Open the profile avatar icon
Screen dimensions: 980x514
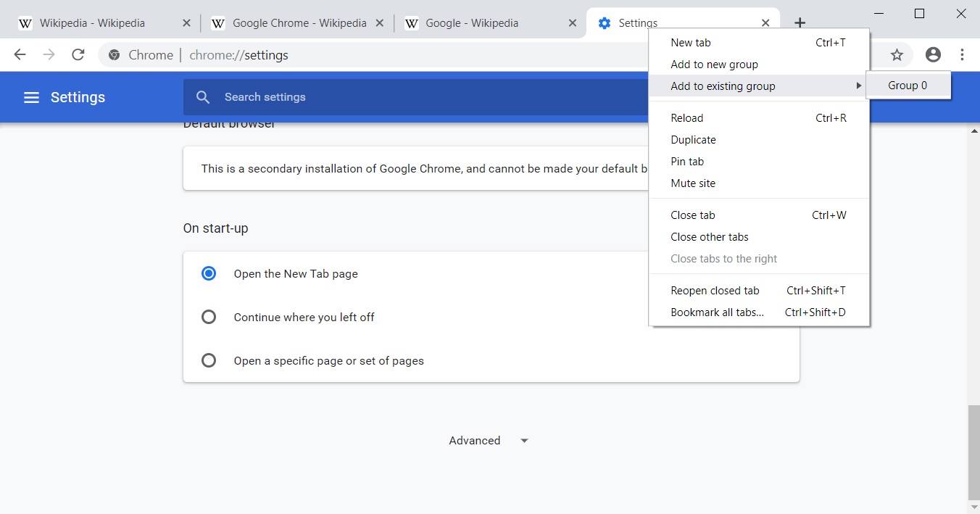coord(933,54)
